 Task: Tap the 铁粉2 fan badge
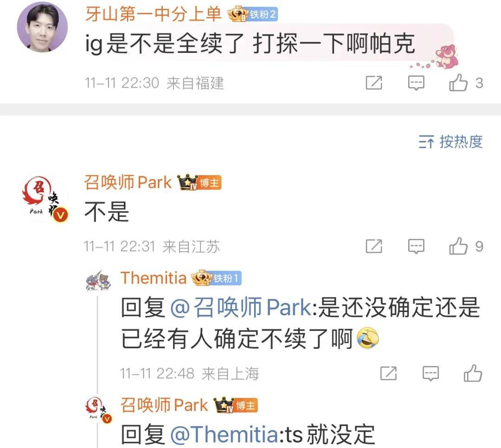tap(252, 14)
